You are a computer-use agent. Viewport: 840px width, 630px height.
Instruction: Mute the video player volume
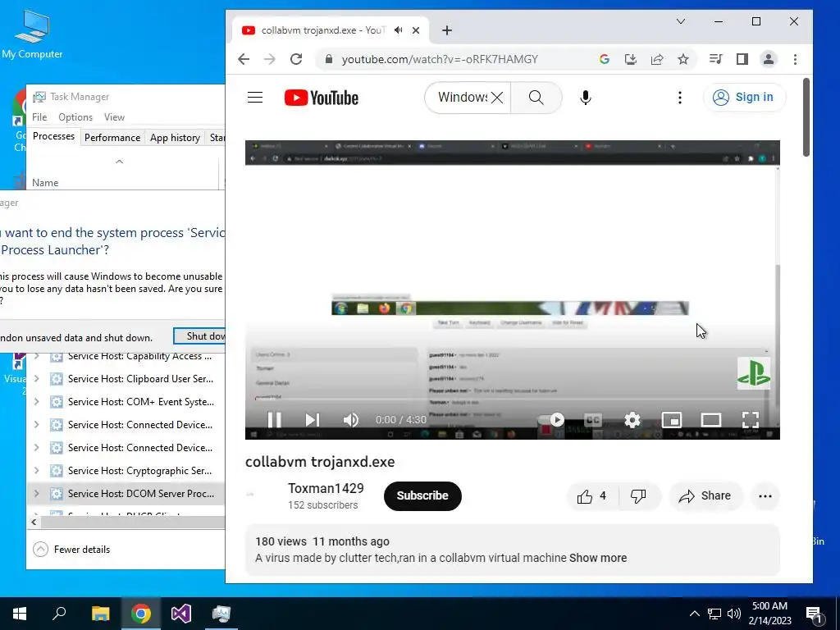click(351, 419)
